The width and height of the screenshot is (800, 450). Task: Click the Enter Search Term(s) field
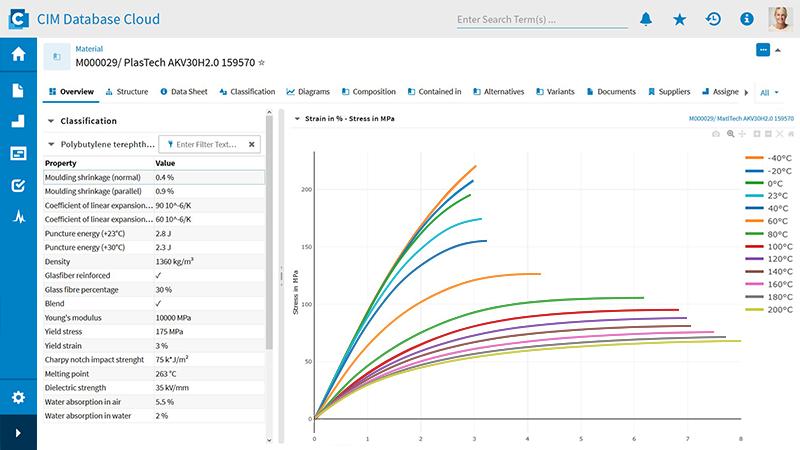click(540, 19)
